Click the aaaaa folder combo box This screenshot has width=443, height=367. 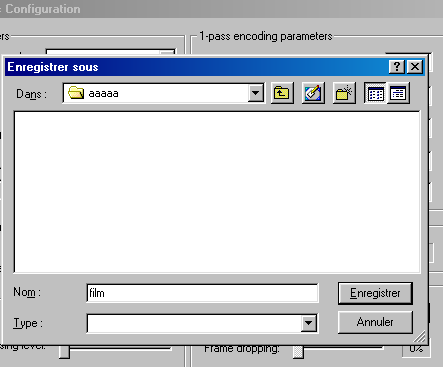tap(164, 93)
